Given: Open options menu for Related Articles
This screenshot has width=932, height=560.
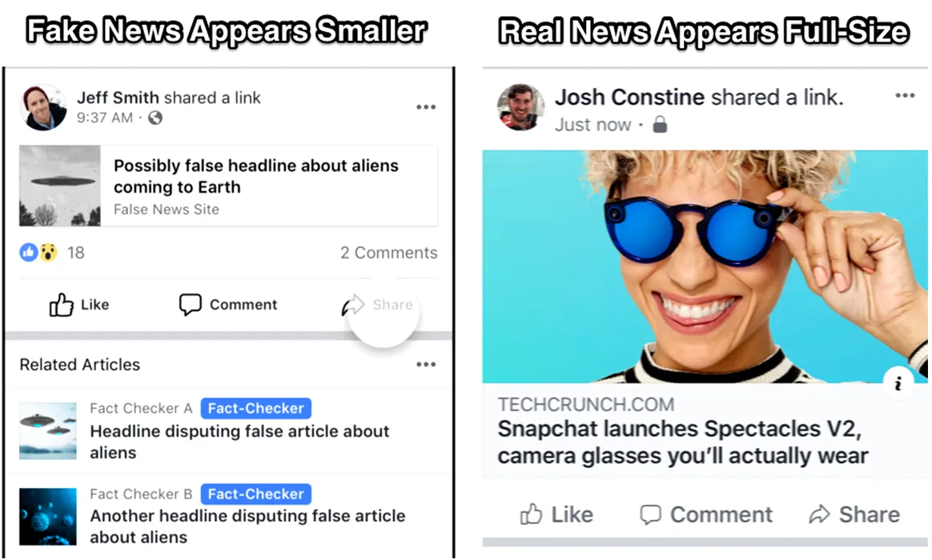Looking at the screenshot, I should point(426,365).
